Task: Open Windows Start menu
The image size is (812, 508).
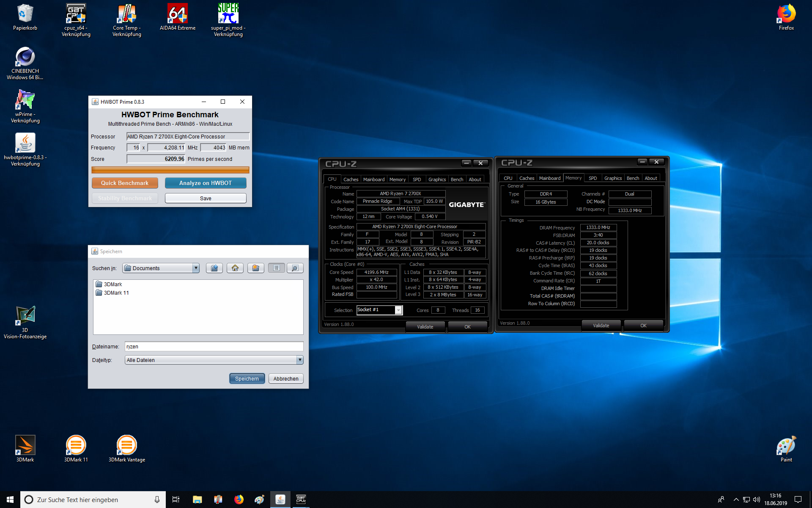Action: (x=10, y=500)
